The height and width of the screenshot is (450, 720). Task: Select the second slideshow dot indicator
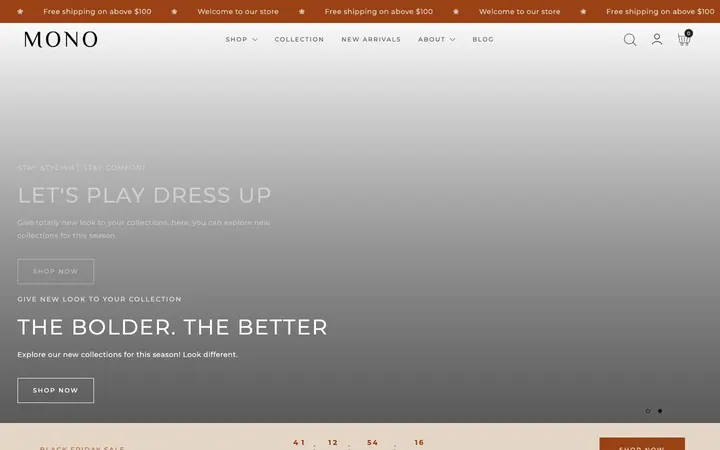(x=660, y=411)
